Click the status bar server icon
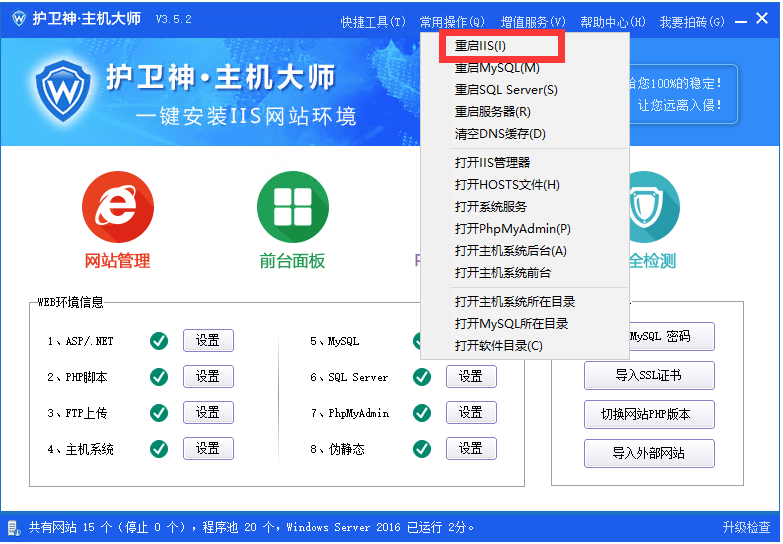This screenshot has width=783, height=544. (14, 527)
